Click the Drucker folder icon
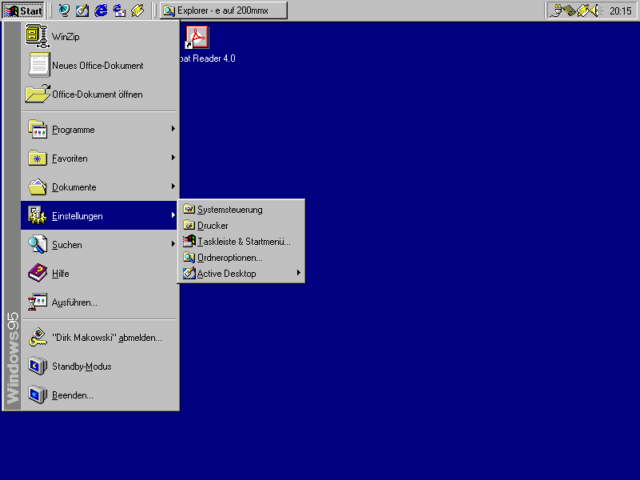 189,225
